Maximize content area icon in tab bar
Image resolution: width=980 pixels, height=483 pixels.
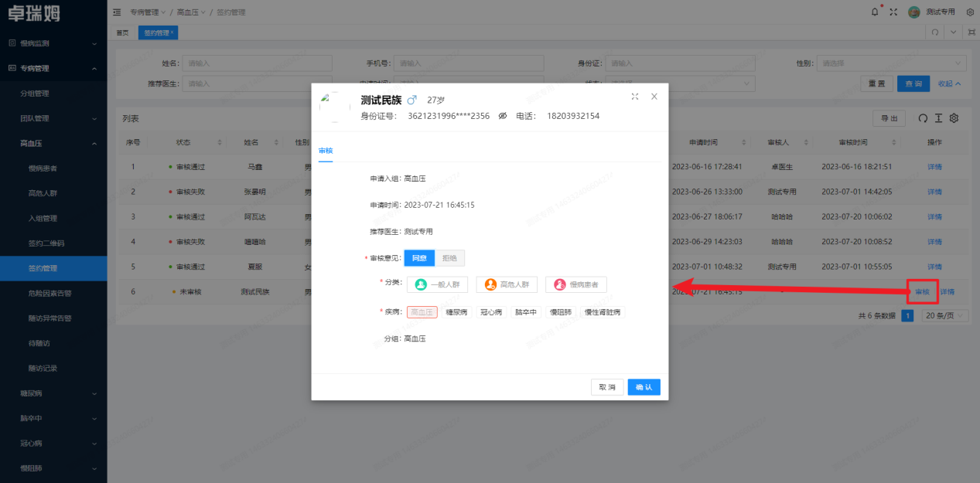pos(971,32)
